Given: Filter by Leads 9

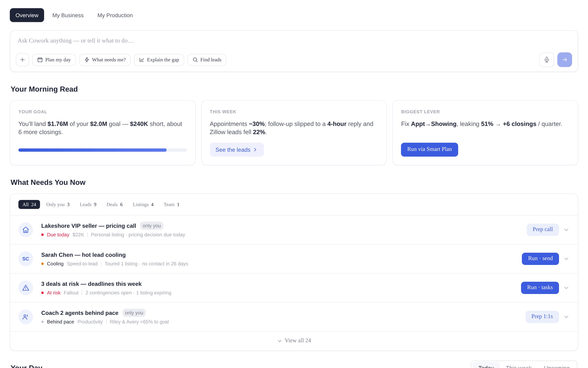Looking at the screenshot, I should 88,204.
